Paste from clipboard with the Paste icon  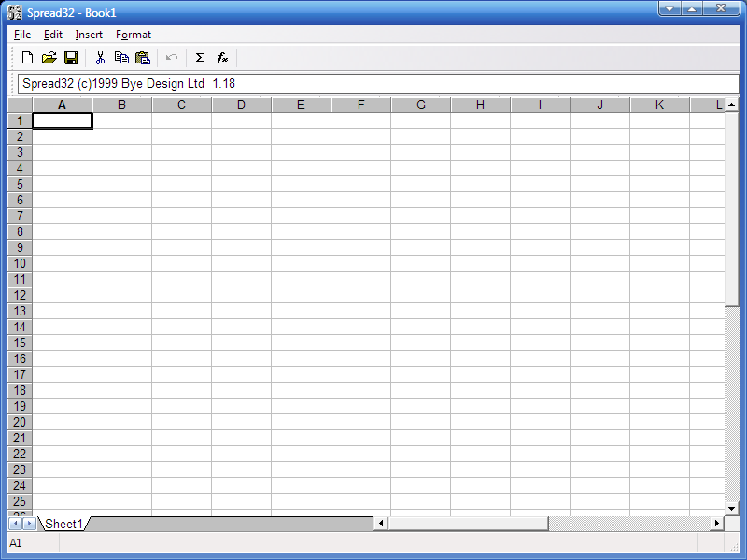[x=143, y=58]
